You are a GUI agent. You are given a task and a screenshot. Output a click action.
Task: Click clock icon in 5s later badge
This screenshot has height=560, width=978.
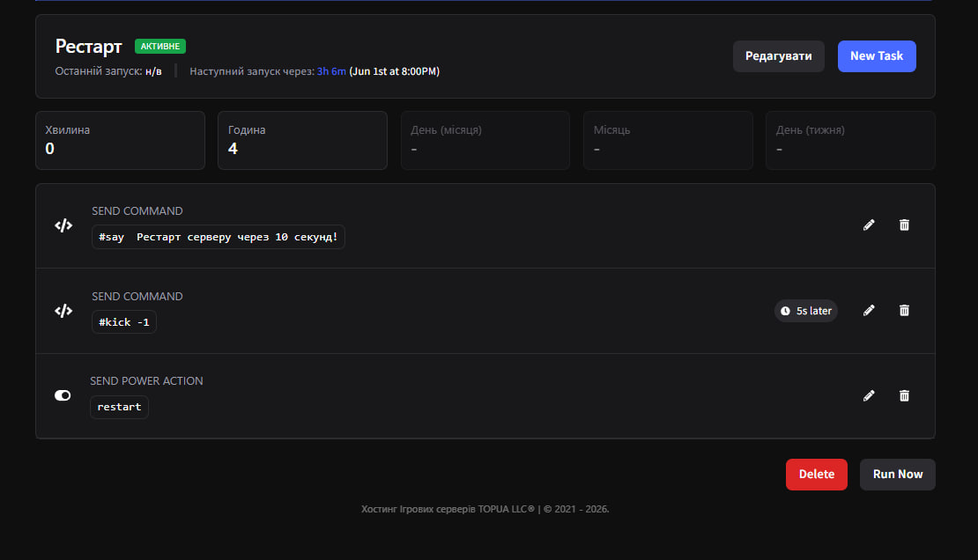[x=785, y=311]
